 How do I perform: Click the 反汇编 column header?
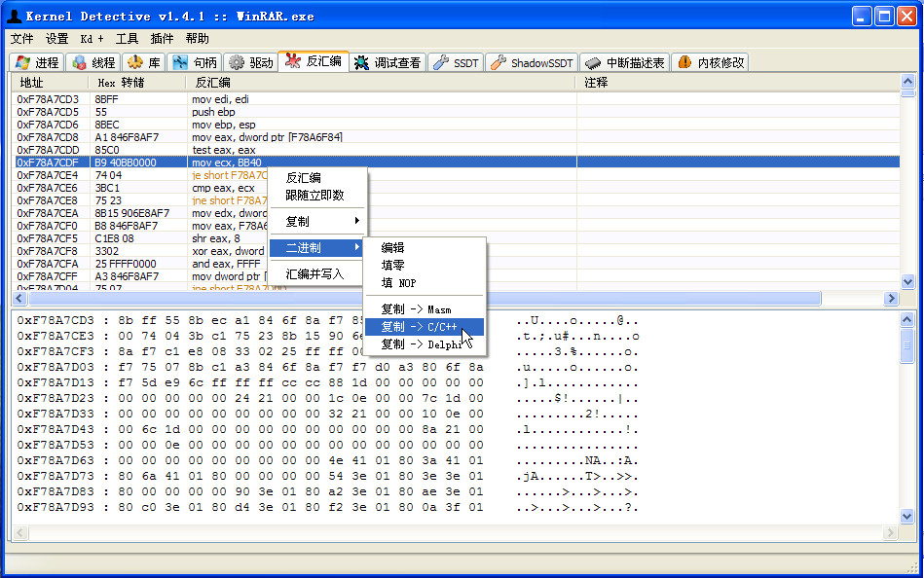[x=381, y=83]
